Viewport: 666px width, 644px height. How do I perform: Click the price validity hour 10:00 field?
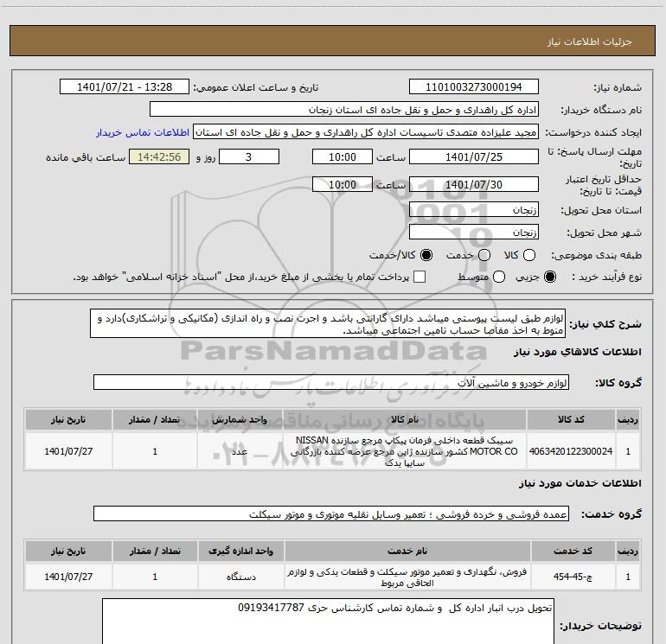343,184
